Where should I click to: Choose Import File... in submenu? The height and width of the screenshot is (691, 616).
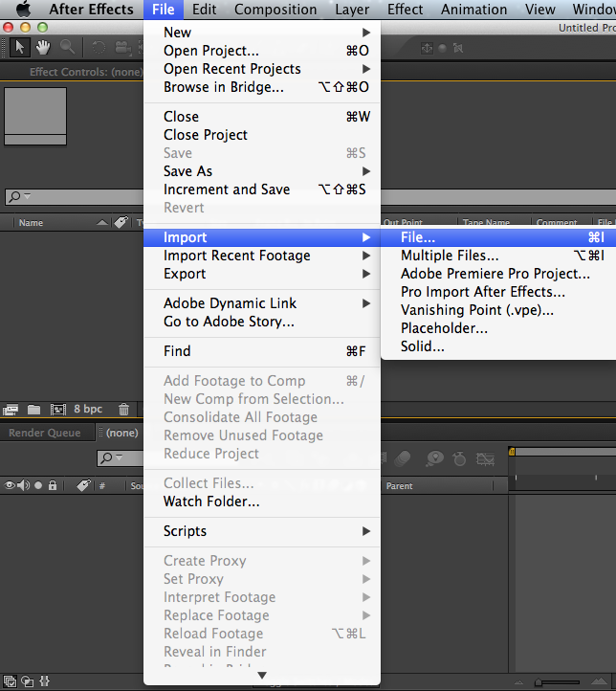[x=498, y=237]
